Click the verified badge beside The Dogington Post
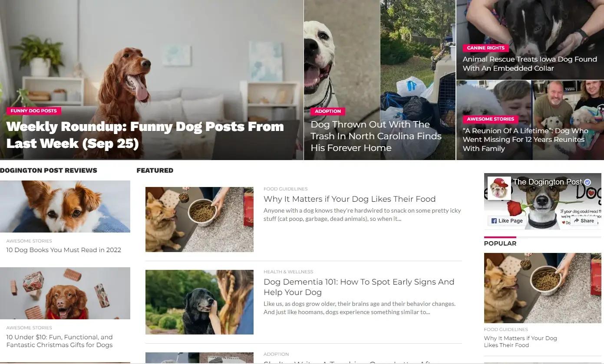 tap(587, 182)
